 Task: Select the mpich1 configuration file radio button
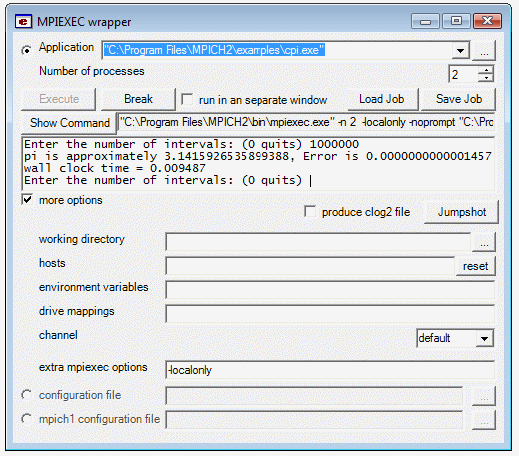click(x=26, y=419)
